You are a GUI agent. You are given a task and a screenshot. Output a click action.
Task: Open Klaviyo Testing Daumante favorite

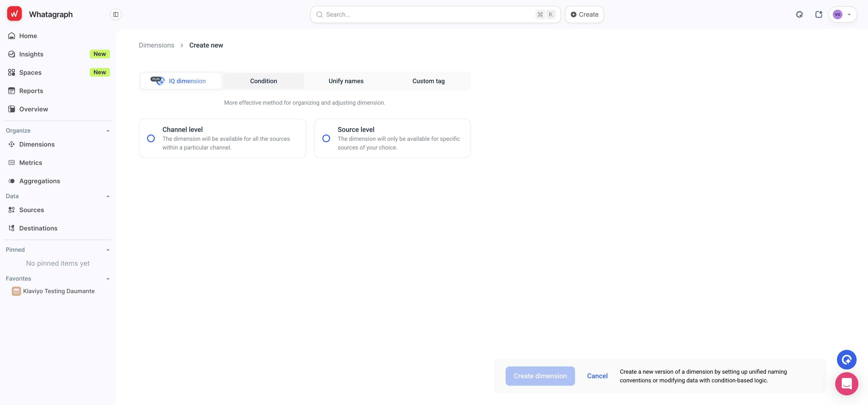click(x=58, y=291)
